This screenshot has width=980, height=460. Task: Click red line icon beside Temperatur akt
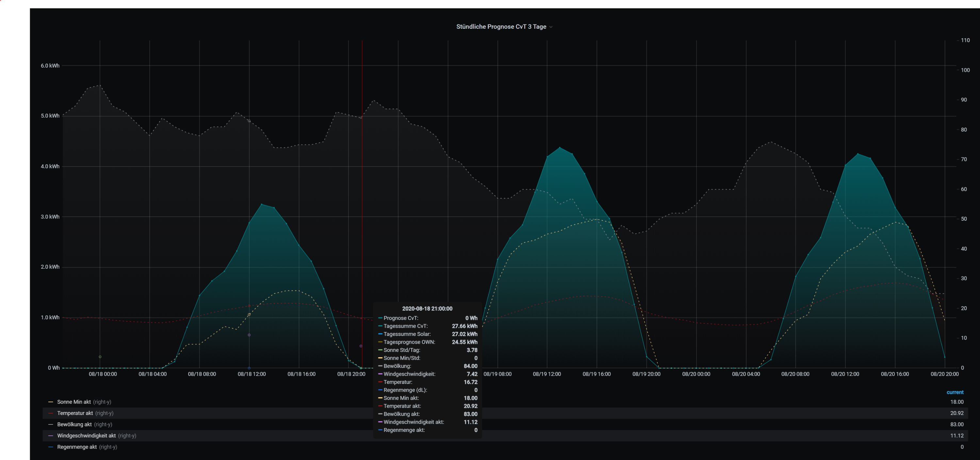pos(51,413)
